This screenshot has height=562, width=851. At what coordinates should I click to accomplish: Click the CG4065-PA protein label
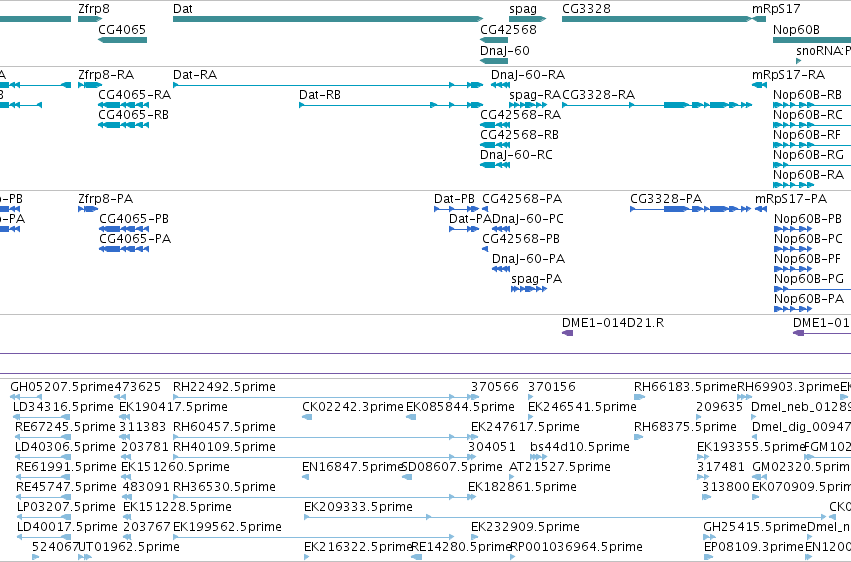(135, 239)
